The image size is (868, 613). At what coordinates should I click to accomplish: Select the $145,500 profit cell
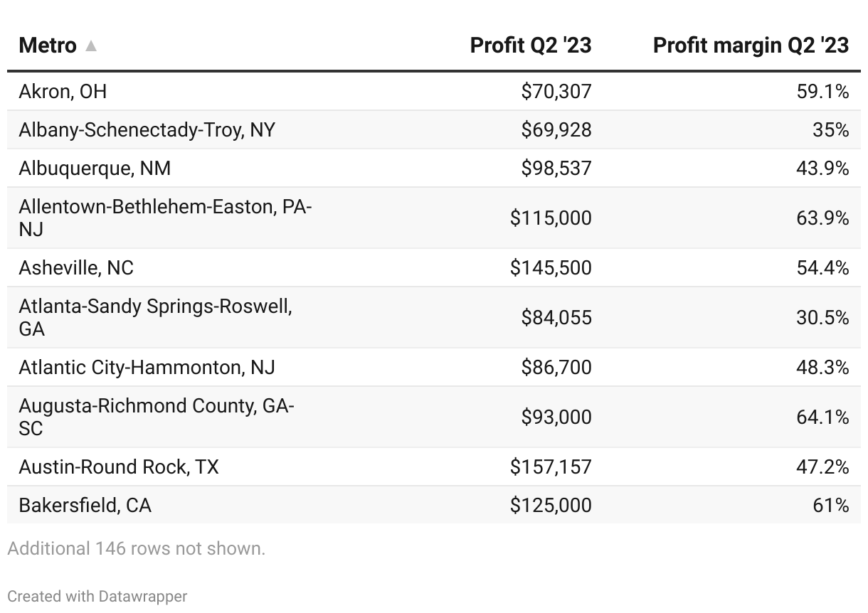tap(551, 267)
